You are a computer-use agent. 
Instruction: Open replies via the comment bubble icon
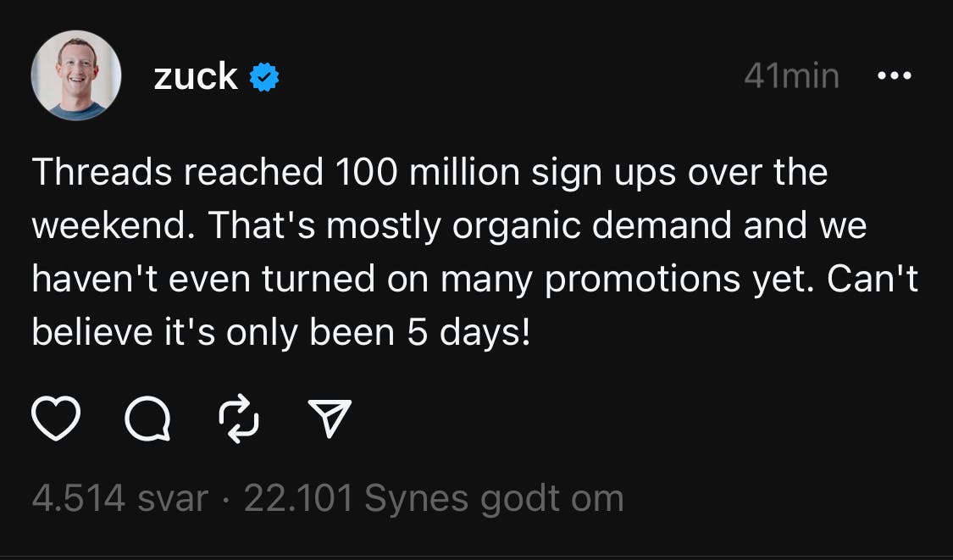(147, 419)
